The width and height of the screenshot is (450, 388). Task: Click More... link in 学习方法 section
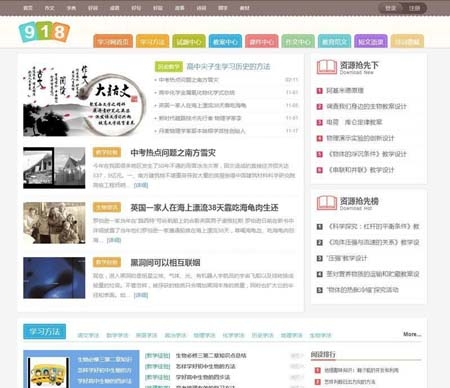pyautogui.click(x=412, y=334)
